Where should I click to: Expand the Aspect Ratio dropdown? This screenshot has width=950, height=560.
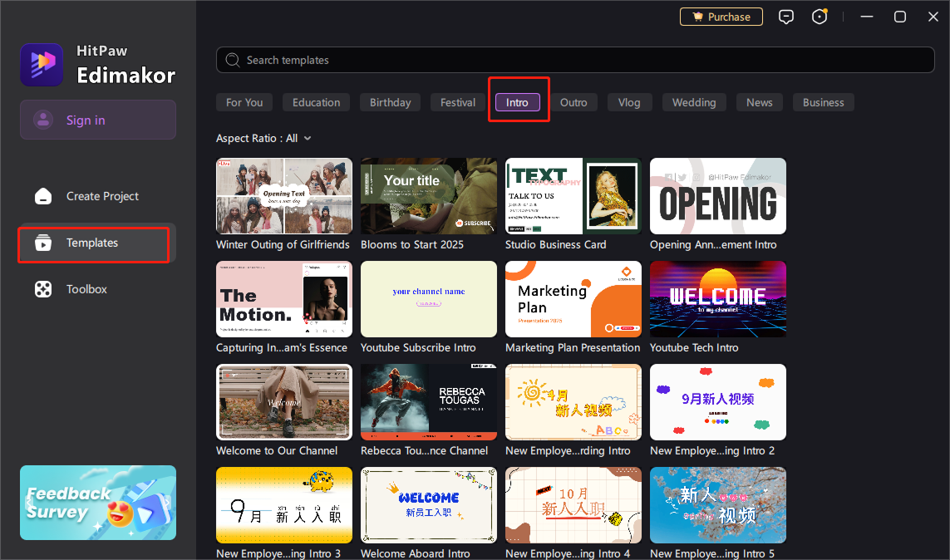(307, 139)
